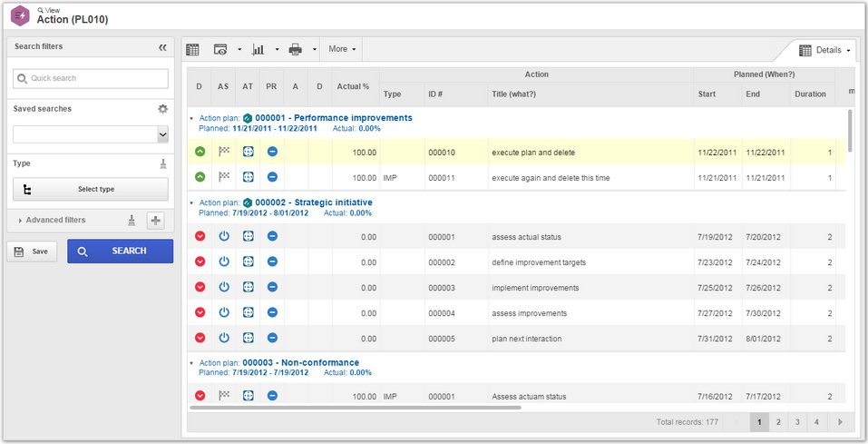Click the horizontal scrollbar of the table

(x=355, y=408)
